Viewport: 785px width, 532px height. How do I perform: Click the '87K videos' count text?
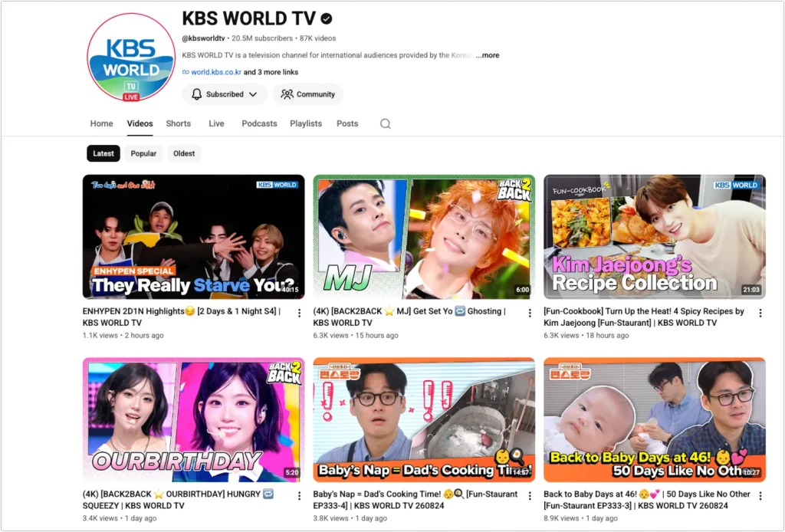(x=318, y=38)
